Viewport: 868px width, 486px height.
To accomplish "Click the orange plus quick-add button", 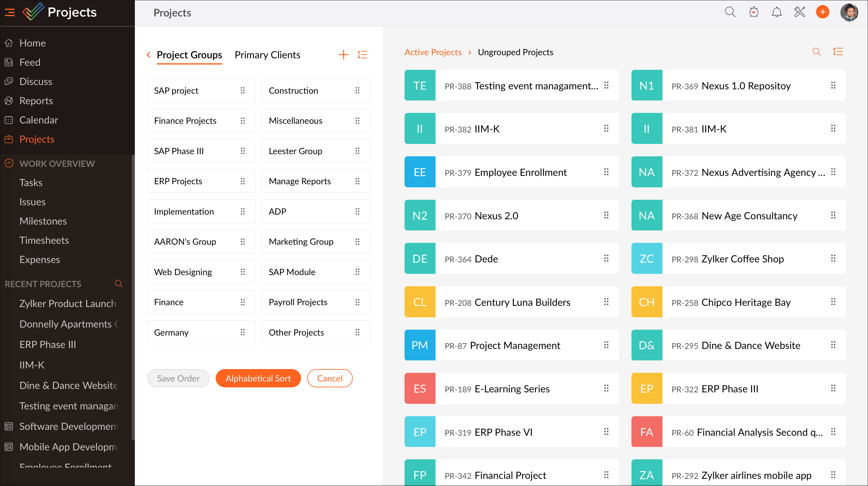I will 822,12.
